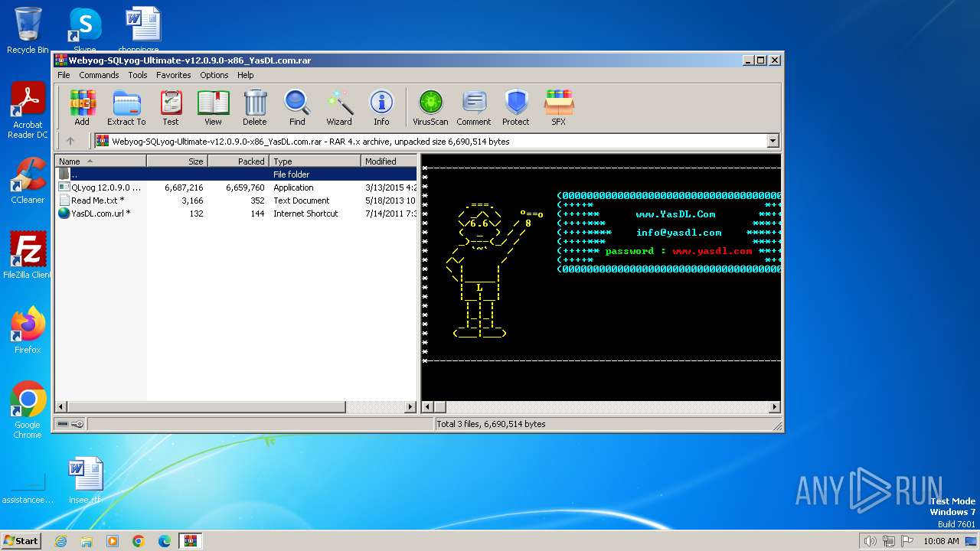
Task: Sort files by Size column
Action: click(x=177, y=161)
